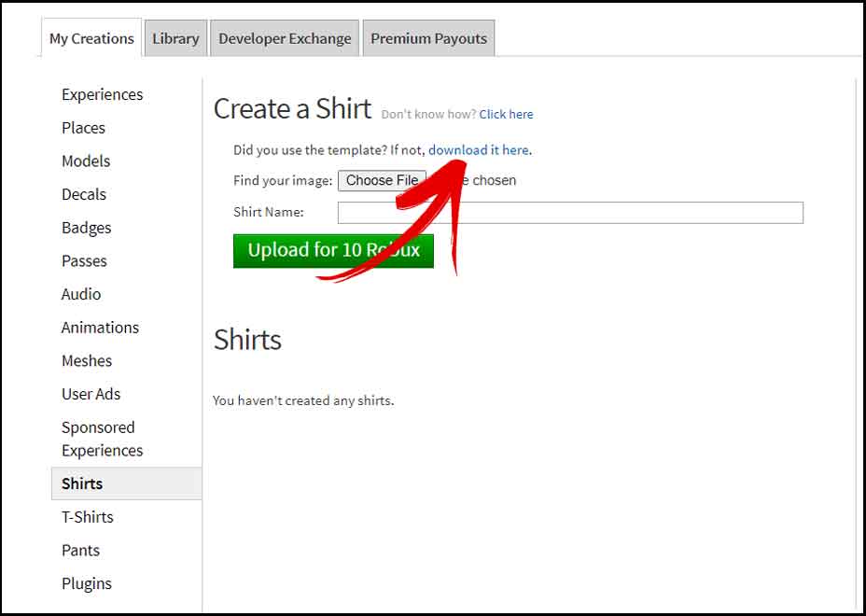Switch to the T-Shirts section
The height and width of the screenshot is (616, 866).
pos(87,517)
